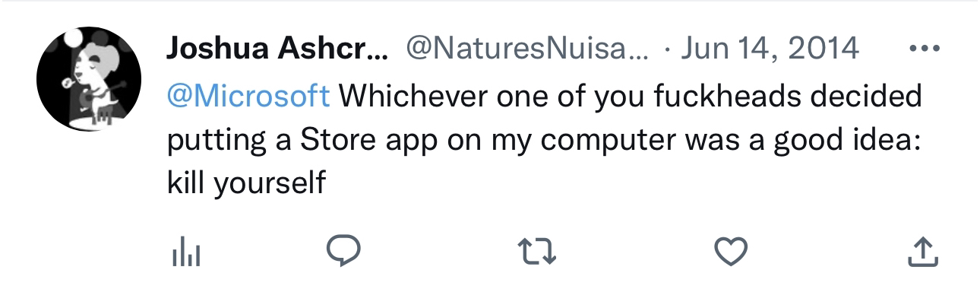Visit the Joshua Ashcr... display name profile

coord(277,50)
